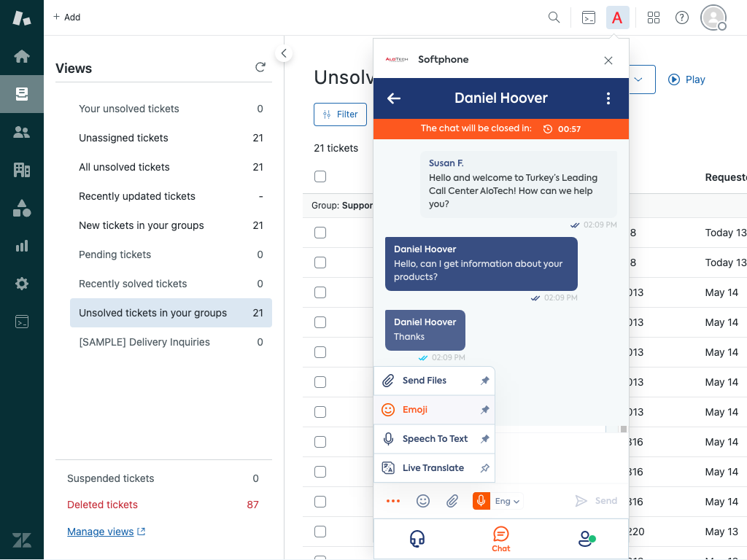Click the microphone speech-to-text icon

[x=481, y=501]
